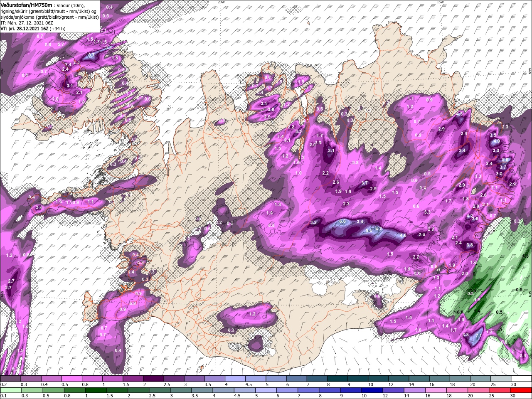Click the 0.1 label in the rain legend
Screen dimensions: 532x399
[3, 395]
